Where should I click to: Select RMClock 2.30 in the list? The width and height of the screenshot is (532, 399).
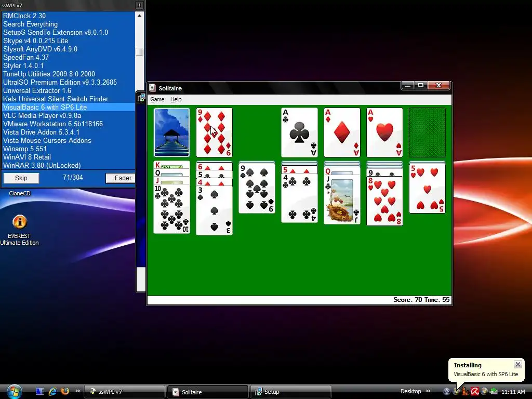coord(68,16)
